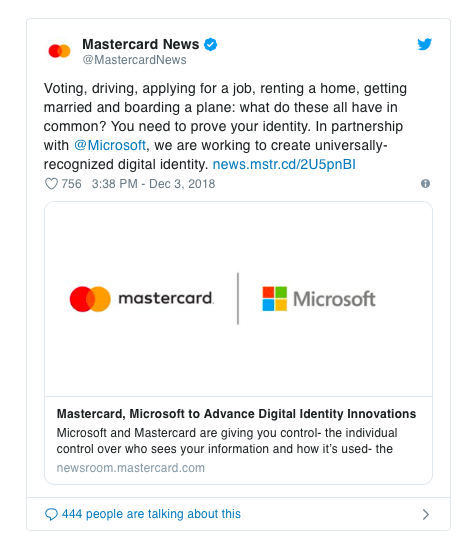472x542 pixels.
Task: Expand conversation with right chevron arrow
Action: [x=426, y=514]
